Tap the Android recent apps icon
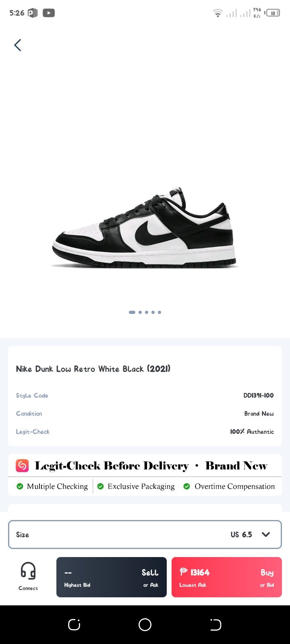Viewport: 290px width, 644px height. (74, 625)
